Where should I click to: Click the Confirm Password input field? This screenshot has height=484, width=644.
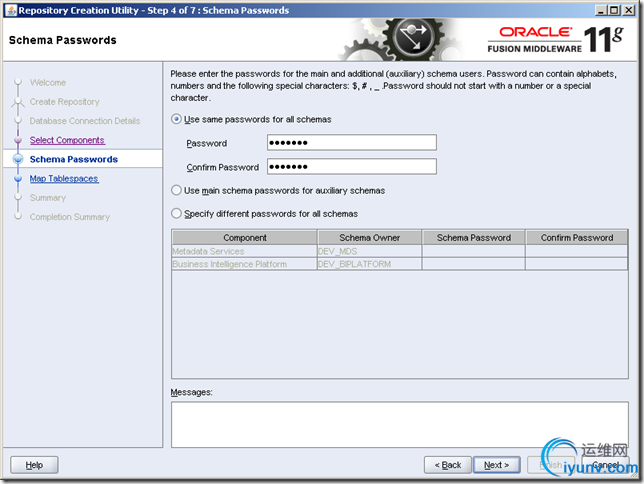coord(352,166)
